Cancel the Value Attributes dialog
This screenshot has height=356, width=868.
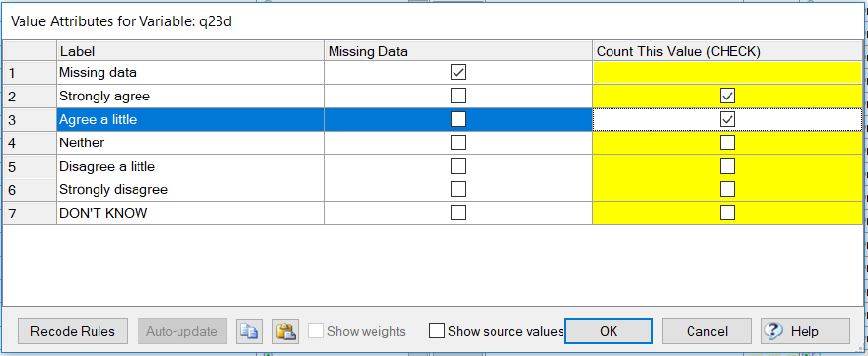click(707, 331)
